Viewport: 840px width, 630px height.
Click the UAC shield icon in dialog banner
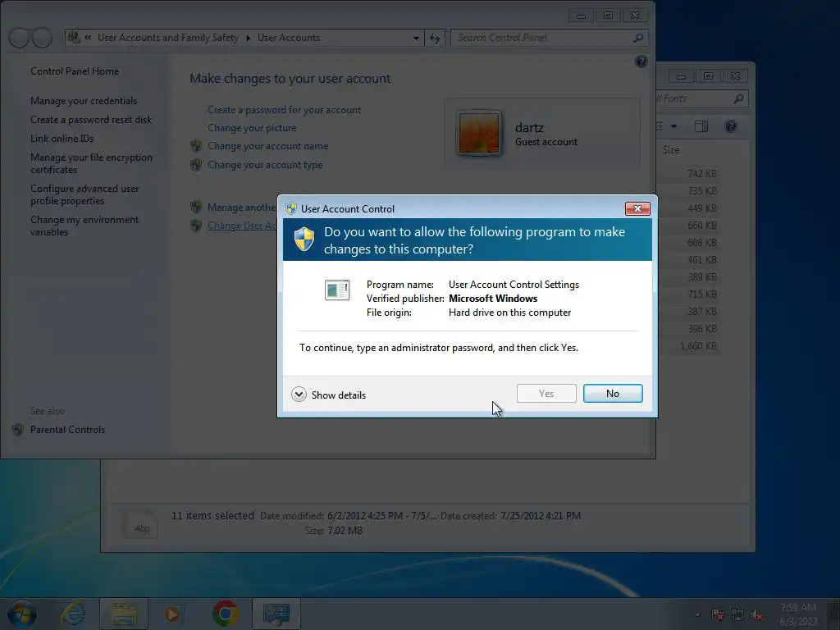[x=304, y=239]
